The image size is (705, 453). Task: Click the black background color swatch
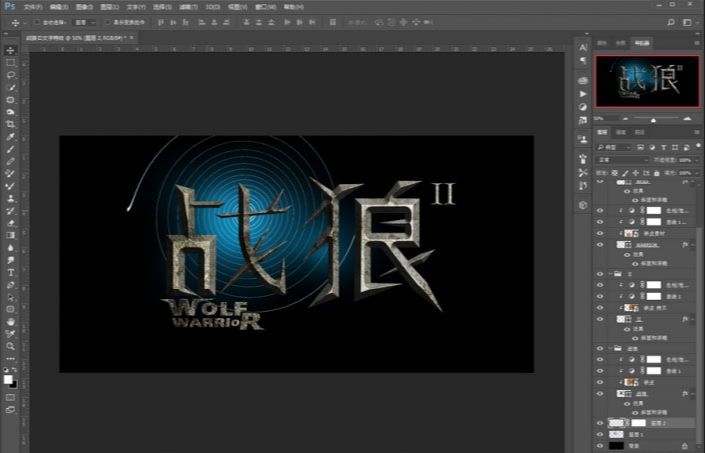coord(14,385)
